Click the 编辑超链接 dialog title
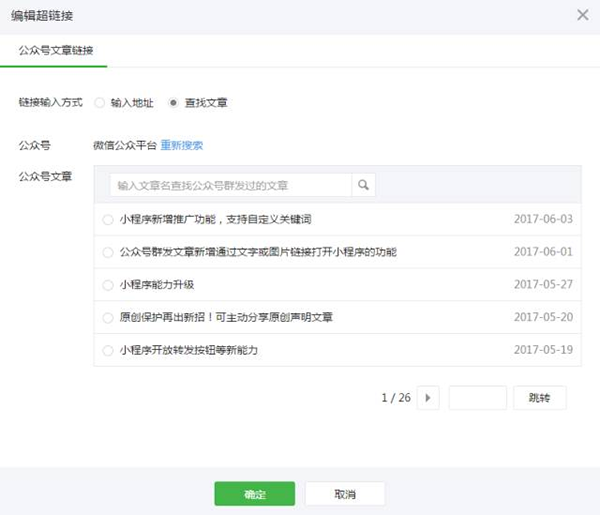 (42, 16)
